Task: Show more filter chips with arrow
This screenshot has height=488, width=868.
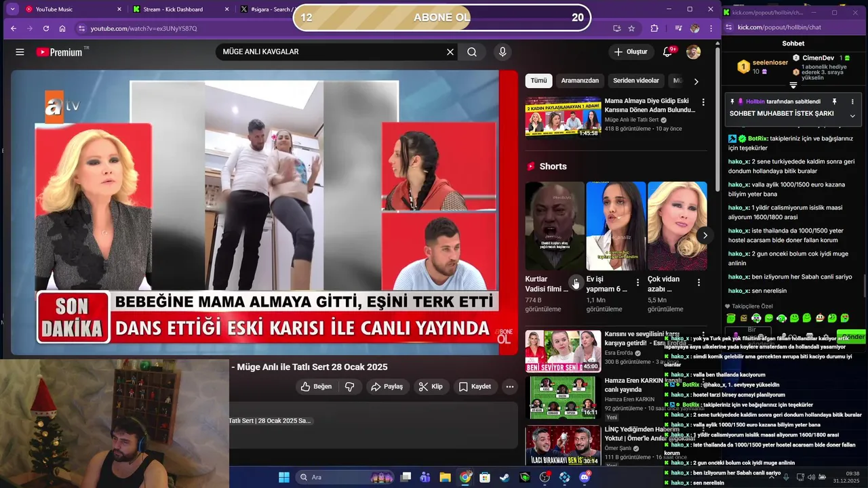Action: tap(696, 81)
